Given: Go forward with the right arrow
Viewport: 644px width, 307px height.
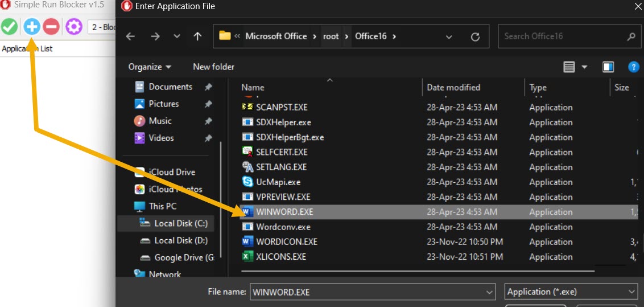Looking at the screenshot, I should coord(155,36).
